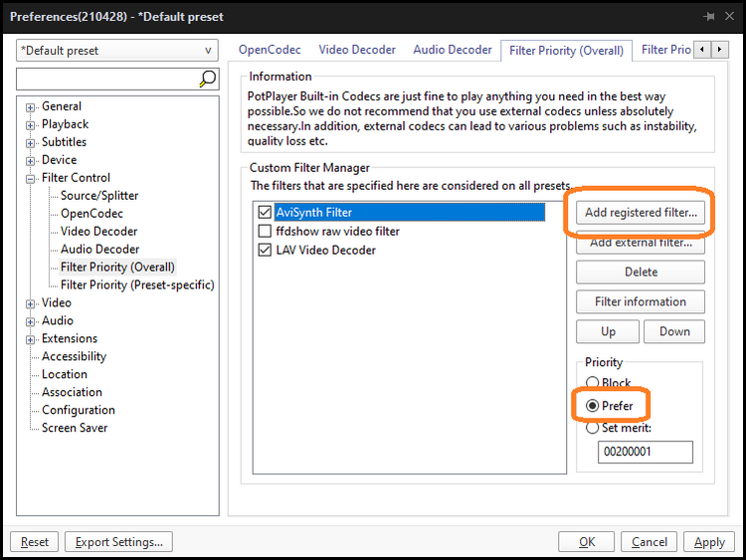Open Audio Decoder tree item in sidebar
Viewport: 746px width, 560px height.
point(99,250)
